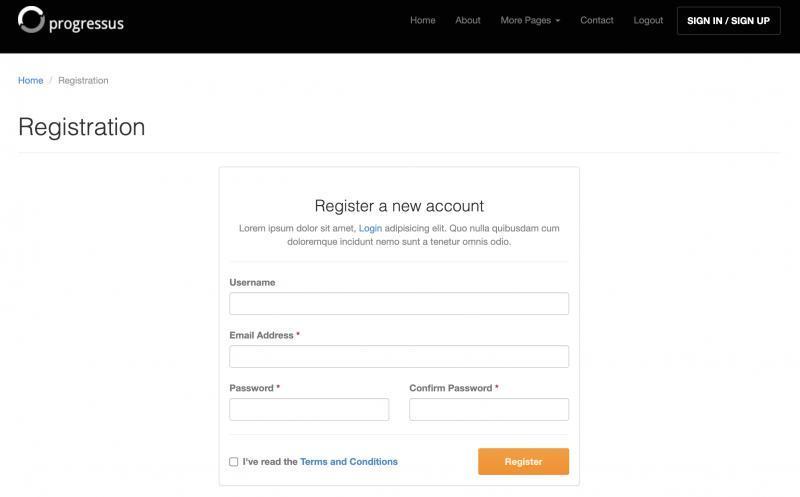Submit the form with Register button

click(x=523, y=462)
